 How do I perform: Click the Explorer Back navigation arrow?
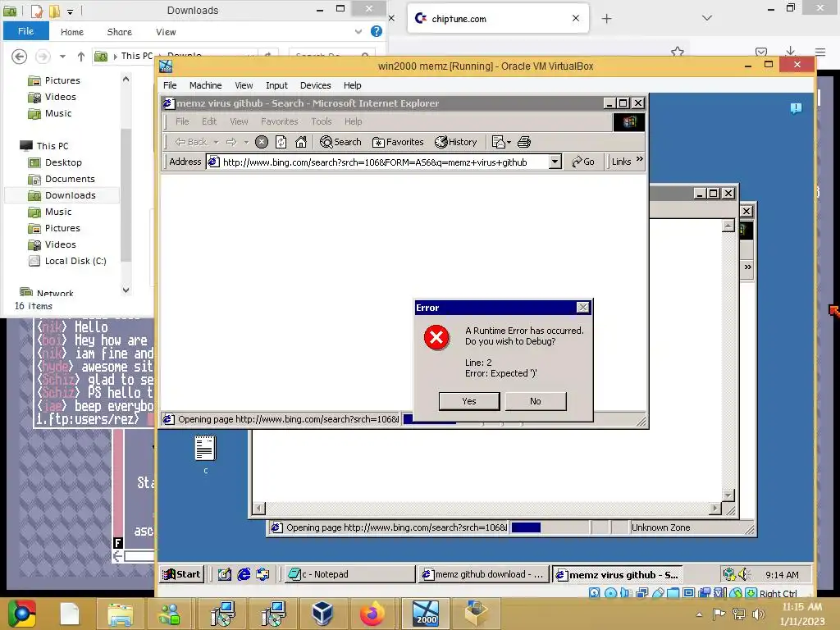point(20,56)
